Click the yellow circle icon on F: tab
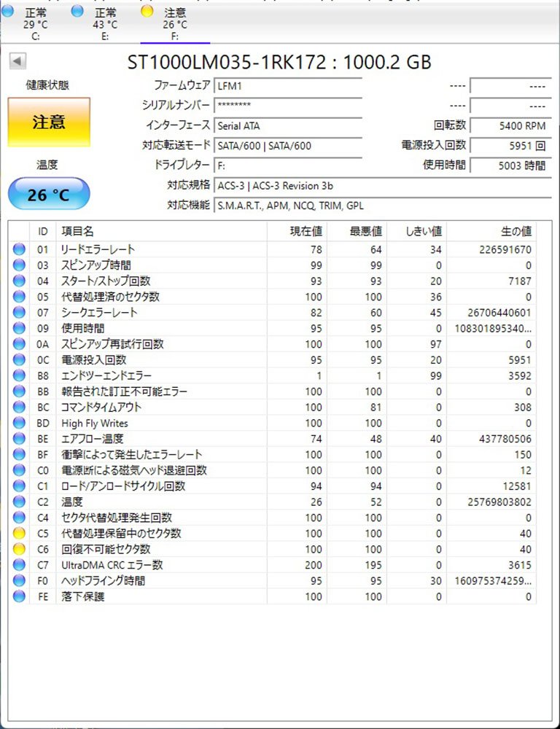Viewport: 560px width, 729px height. (x=147, y=11)
